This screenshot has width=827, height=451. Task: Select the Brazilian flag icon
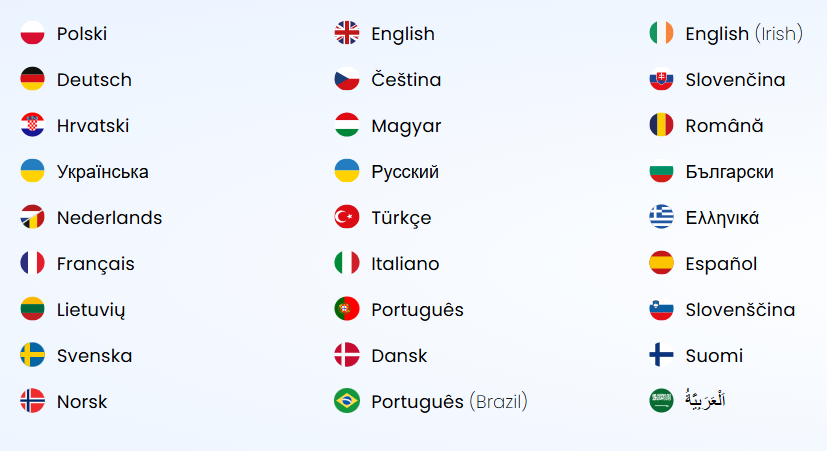tap(347, 401)
